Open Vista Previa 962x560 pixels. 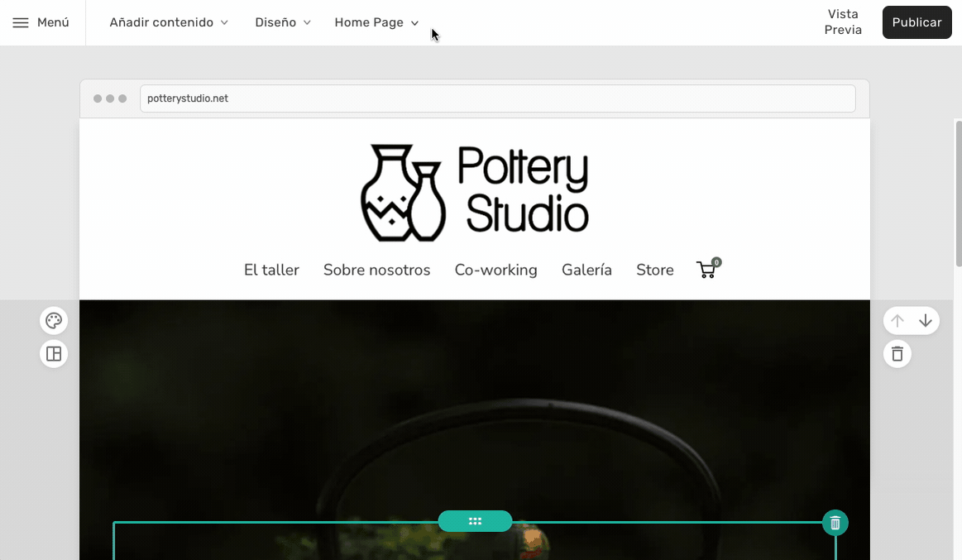[x=843, y=22]
